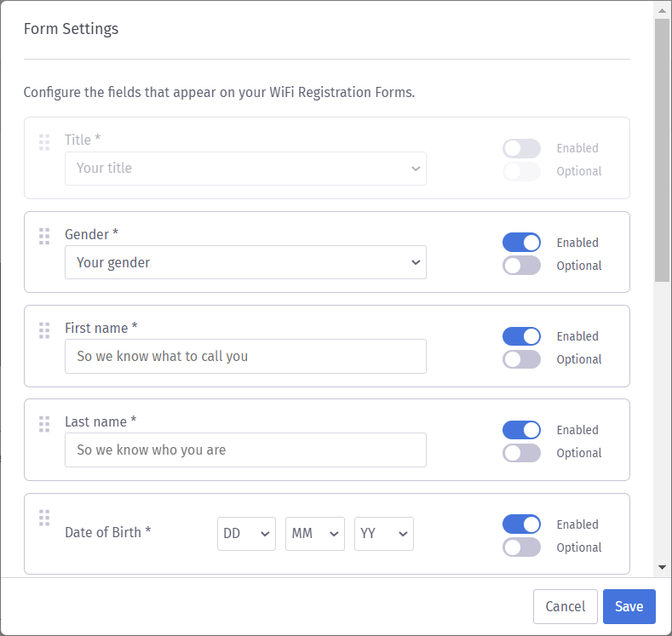672x636 pixels.
Task: Click the vertical scrollbar thumb
Action: coord(662,150)
